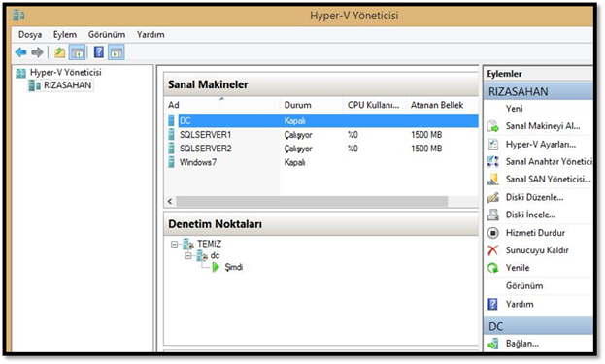Toggle the console tree pane toolbar icon
Screen dimensions: 605x364
(x=77, y=52)
